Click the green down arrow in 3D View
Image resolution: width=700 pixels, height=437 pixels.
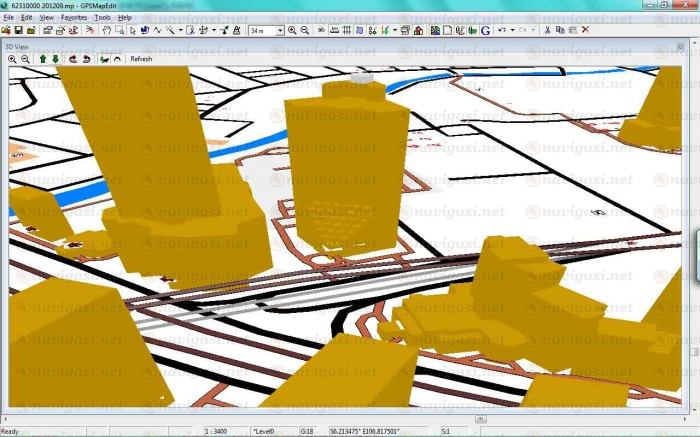pyautogui.click(x=55, y=59)
